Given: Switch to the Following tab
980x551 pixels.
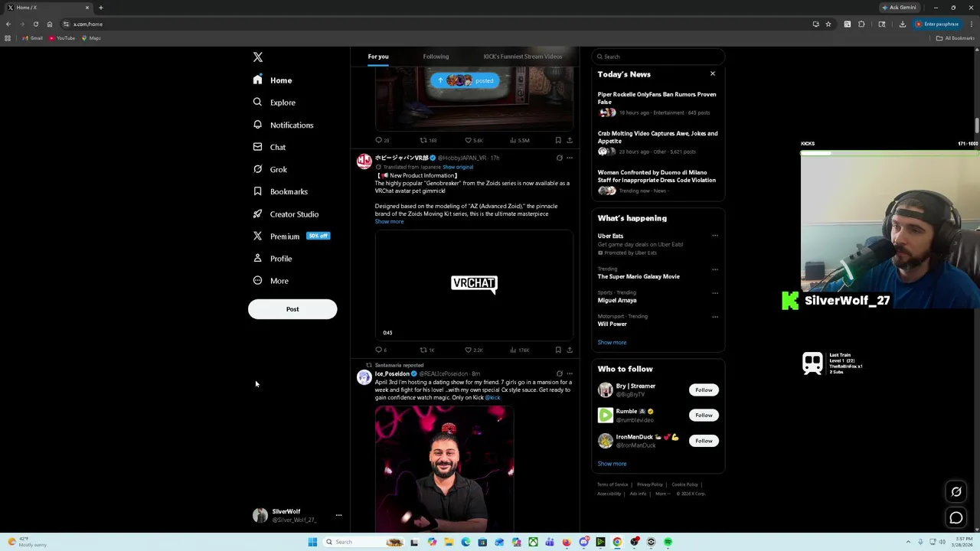Looking at the screenshot, I should coord(436,57).
